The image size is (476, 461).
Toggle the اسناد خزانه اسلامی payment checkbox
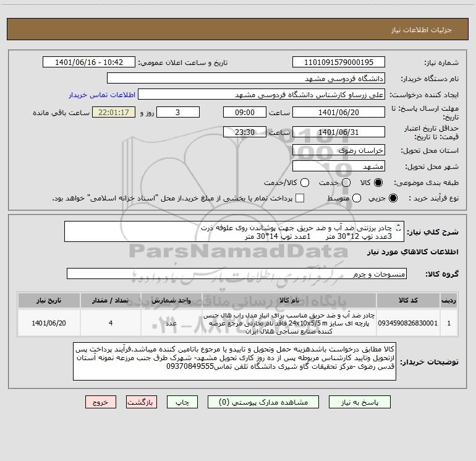[300, 198]
